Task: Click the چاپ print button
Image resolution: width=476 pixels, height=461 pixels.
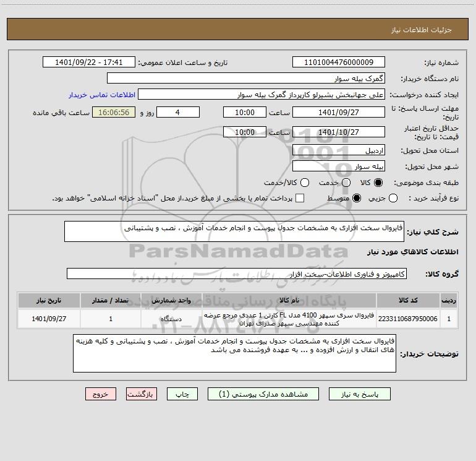Action: click(182, 394)
